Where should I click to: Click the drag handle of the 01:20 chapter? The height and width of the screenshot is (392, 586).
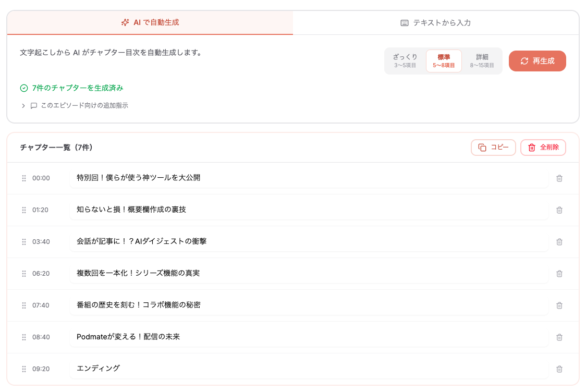tap(24, 210)
